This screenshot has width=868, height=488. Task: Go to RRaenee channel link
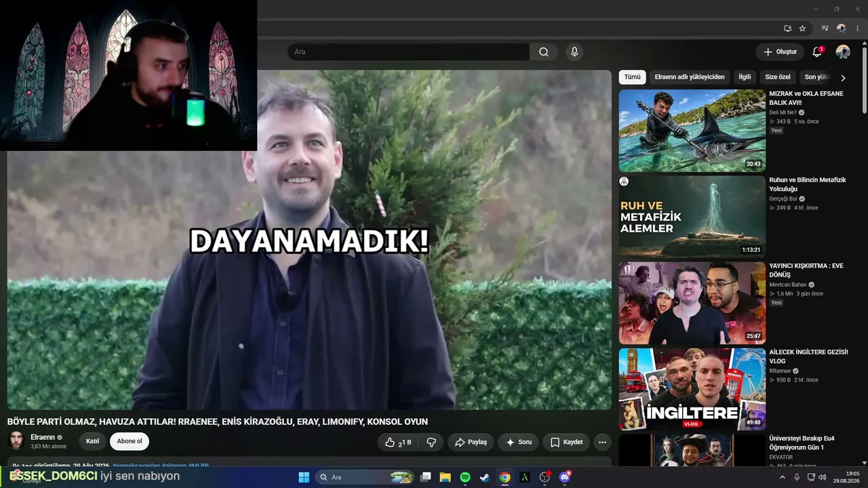780,371
